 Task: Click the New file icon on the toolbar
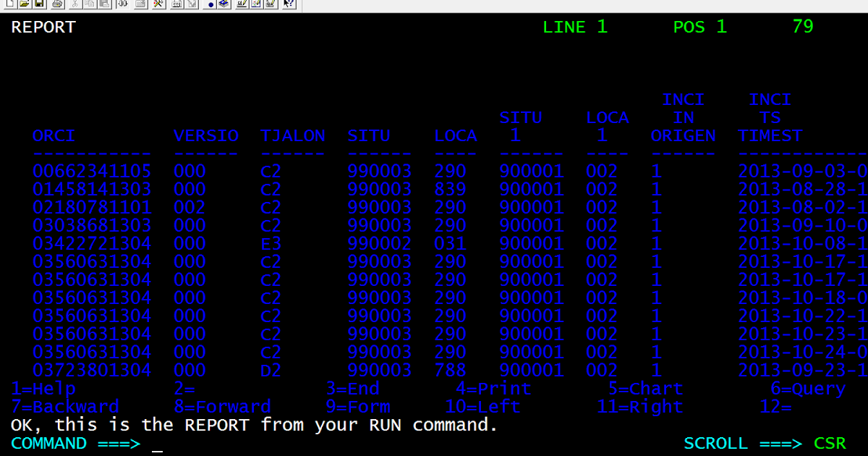pyautogui.click(x=9, y=5)
